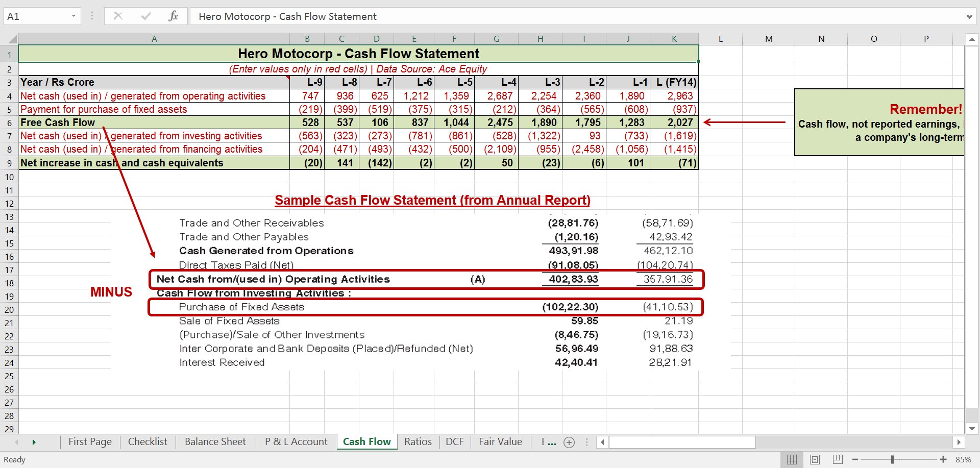Screen dimensions: 980x468
Task: Click the zoom slider handle
Action: [893, 459]
